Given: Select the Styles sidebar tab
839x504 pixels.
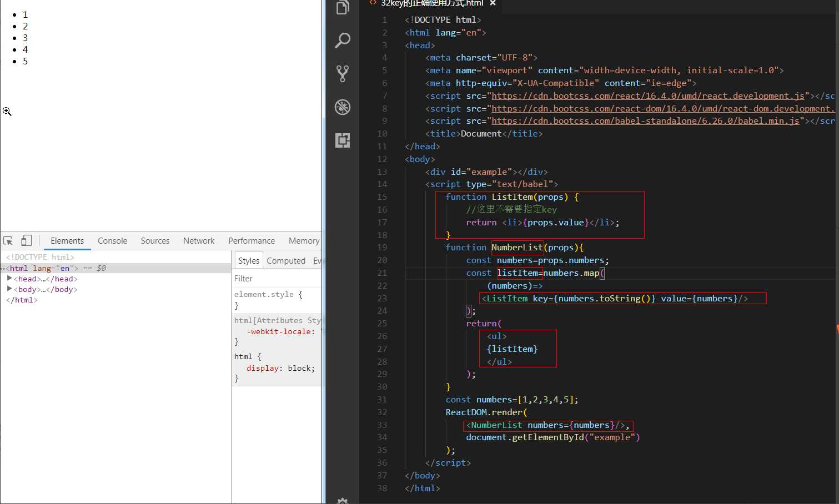Looking at the screenshot, I should click(248, 260).
